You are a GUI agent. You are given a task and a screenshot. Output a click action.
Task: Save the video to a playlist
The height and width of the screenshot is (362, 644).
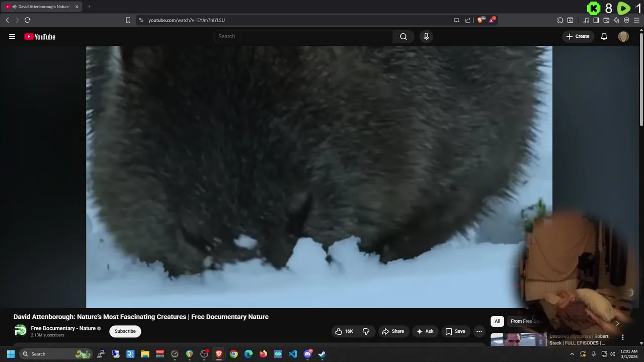coord(455,331)
